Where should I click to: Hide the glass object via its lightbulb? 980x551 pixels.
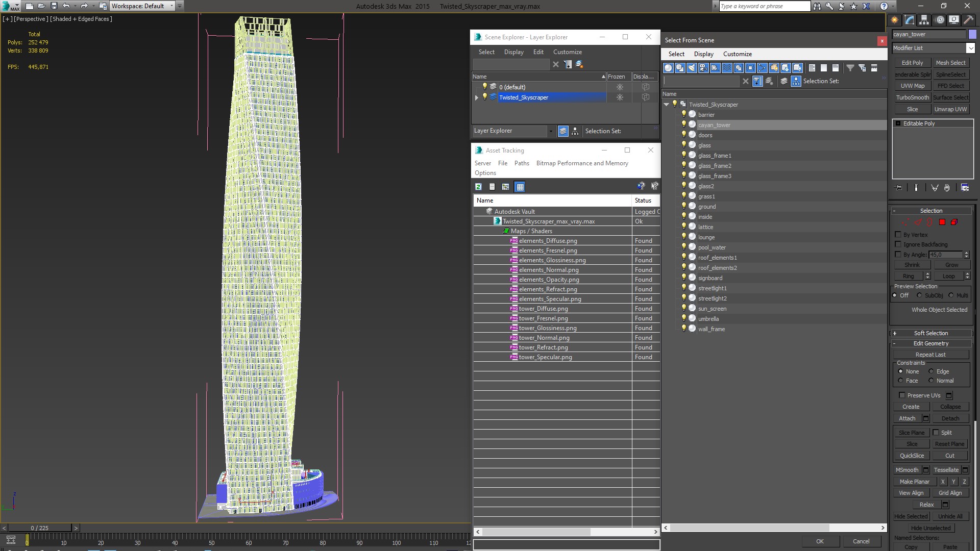coord(684,145)
